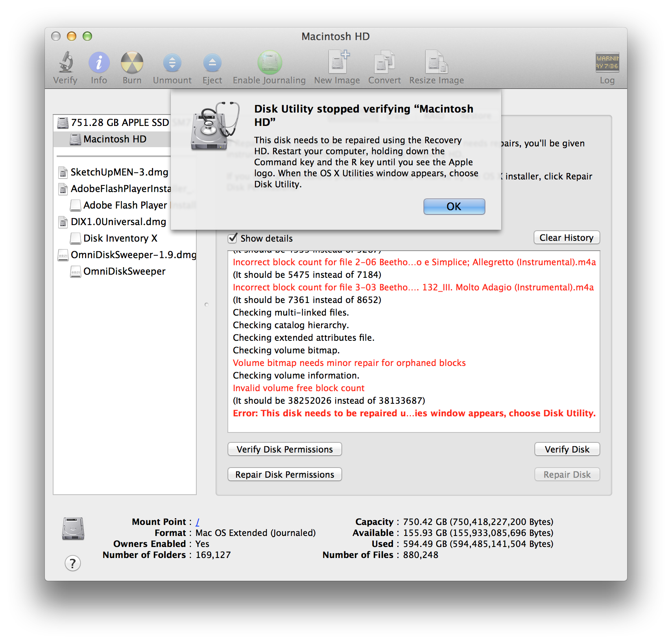The height and width of the screenshot is (643, 672).
Task: Click the Convert toolbar icon
Action: click(384, 62)
